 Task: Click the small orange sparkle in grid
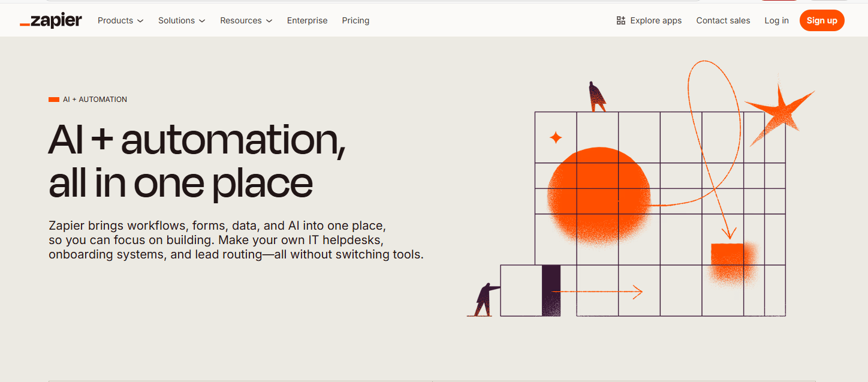point(556,138)
